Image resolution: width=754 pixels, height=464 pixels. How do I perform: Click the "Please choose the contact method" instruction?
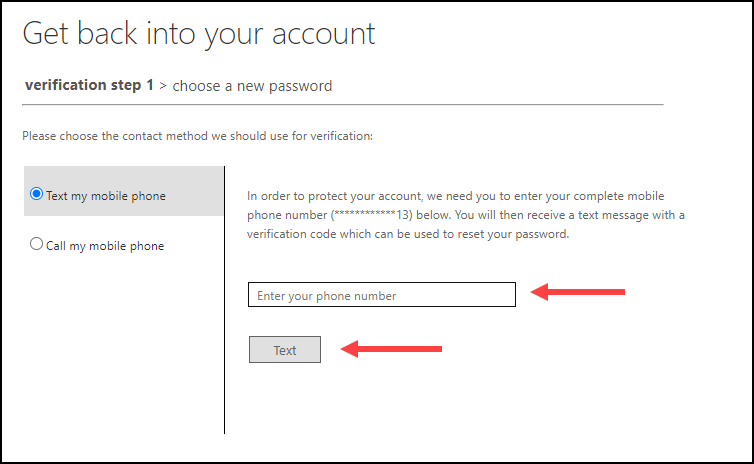(197, 136)
